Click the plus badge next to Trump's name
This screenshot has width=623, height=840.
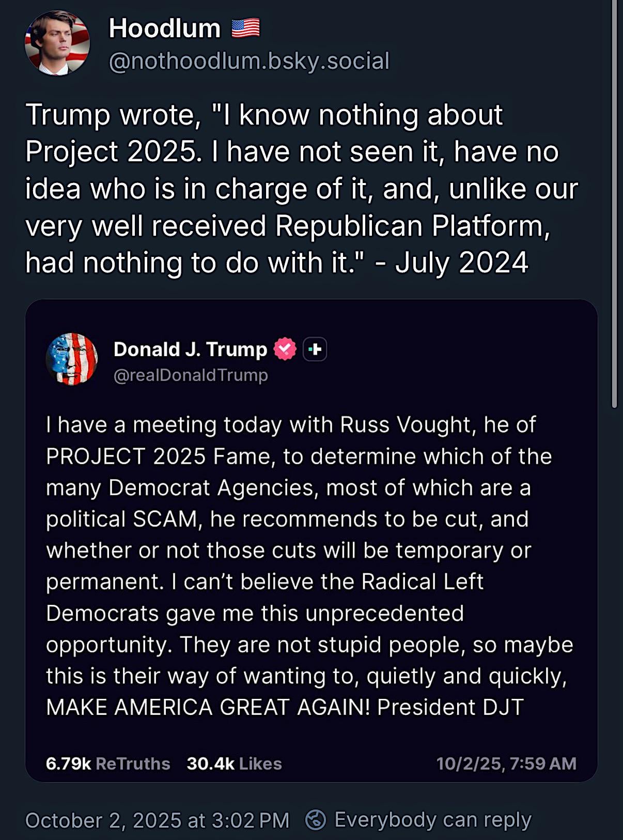click(x=315, y=349)
